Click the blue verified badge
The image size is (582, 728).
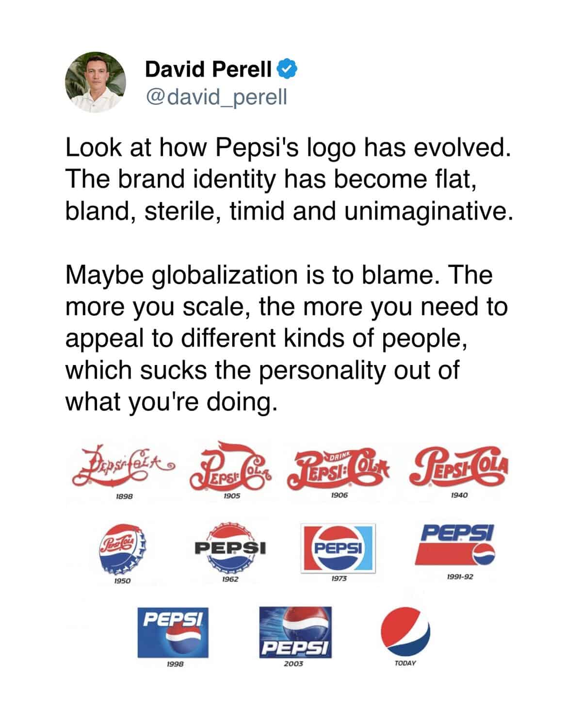(x=287, y=69)
